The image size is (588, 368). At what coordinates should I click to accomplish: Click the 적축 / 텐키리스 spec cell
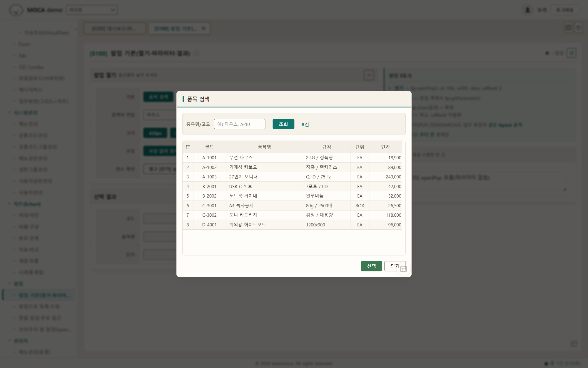coord(327,167)
